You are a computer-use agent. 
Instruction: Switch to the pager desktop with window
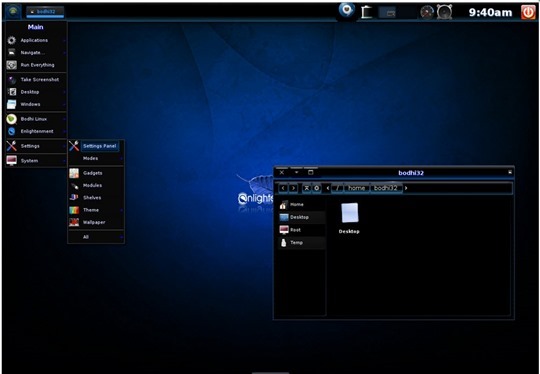[x=388, y=13]
